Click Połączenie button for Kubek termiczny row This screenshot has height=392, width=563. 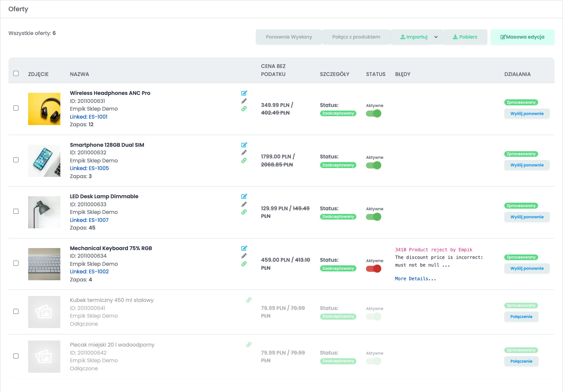[x=521, y=316]
